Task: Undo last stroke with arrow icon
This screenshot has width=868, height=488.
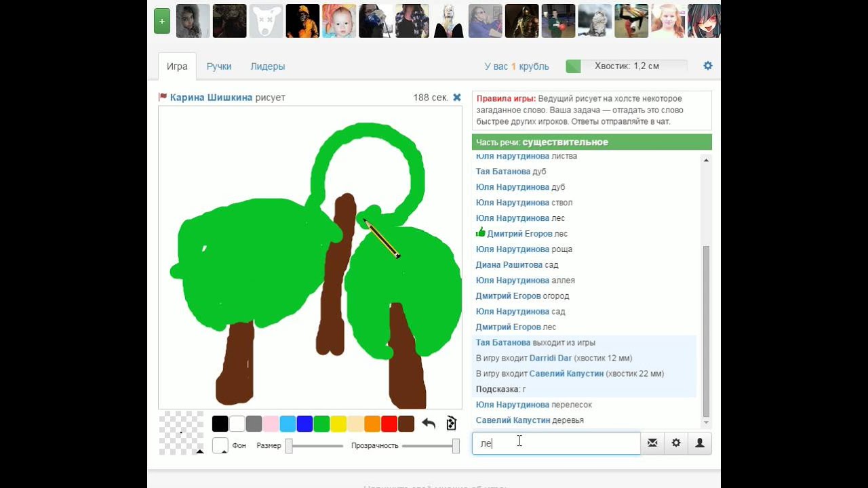Action: [429, 424]
